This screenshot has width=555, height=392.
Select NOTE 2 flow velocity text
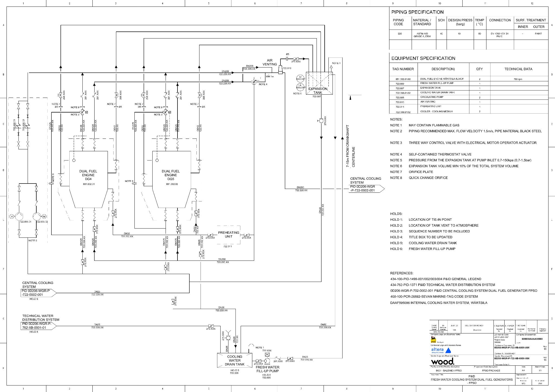point(475,131)
